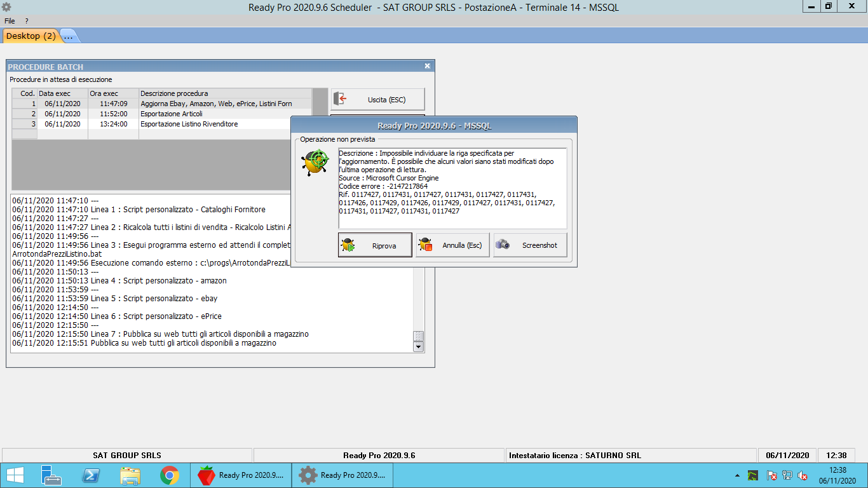Open File Explorer from the taskbar
The image size is (868, 488).
click(130, 475)
